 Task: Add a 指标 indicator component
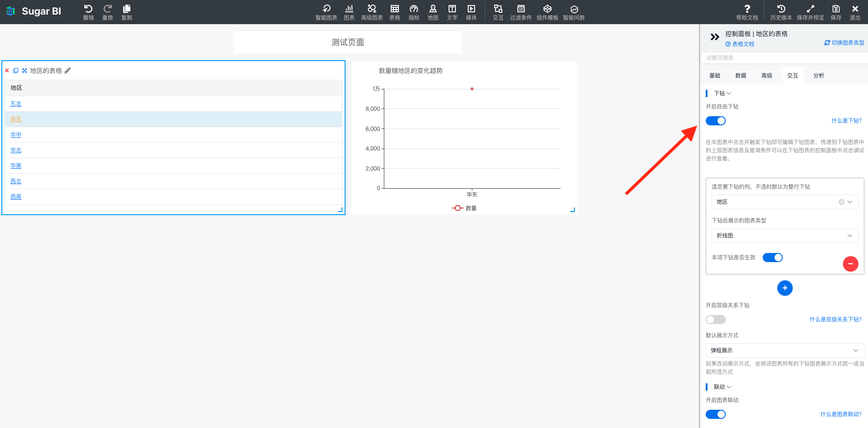click(x=414, y=12)
